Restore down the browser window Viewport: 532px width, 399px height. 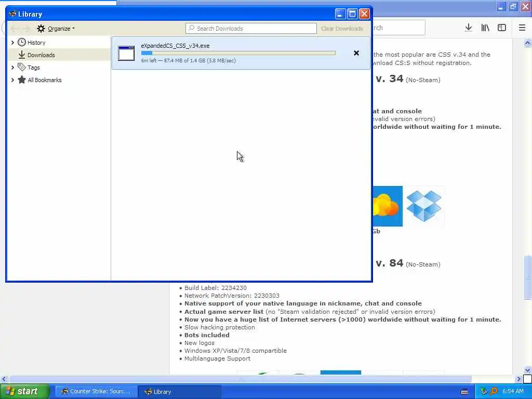[513, 6]
